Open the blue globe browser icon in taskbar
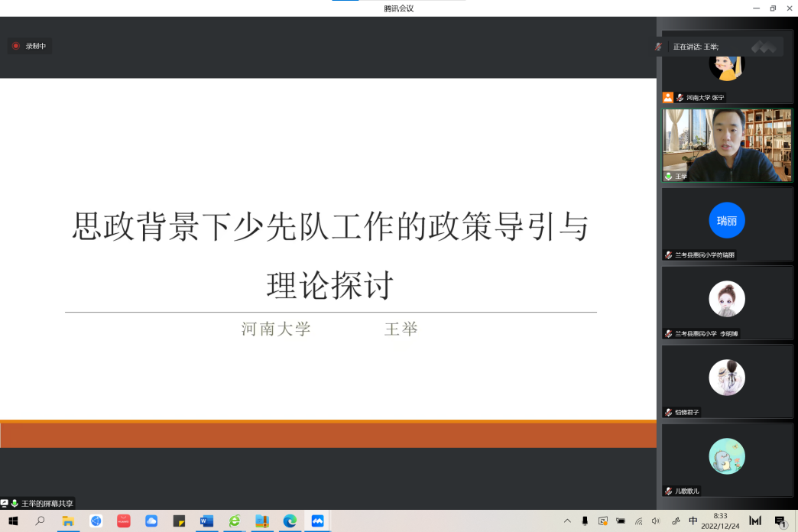Image resolution: width=798 pixels, height=532 pixels. pyautogui.click(x=96, y=521)
